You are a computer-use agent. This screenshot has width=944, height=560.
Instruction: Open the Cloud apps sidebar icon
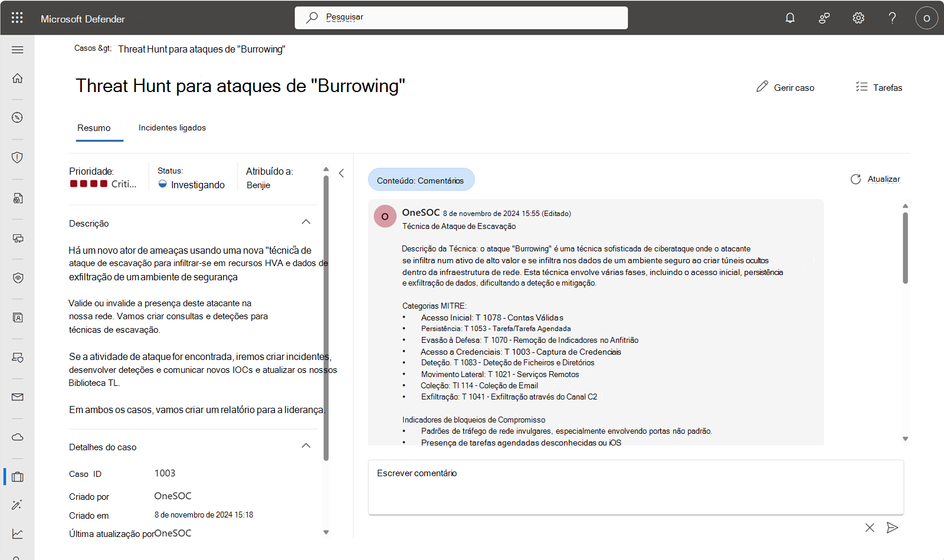pyautogui.click(x=17, y=437)
